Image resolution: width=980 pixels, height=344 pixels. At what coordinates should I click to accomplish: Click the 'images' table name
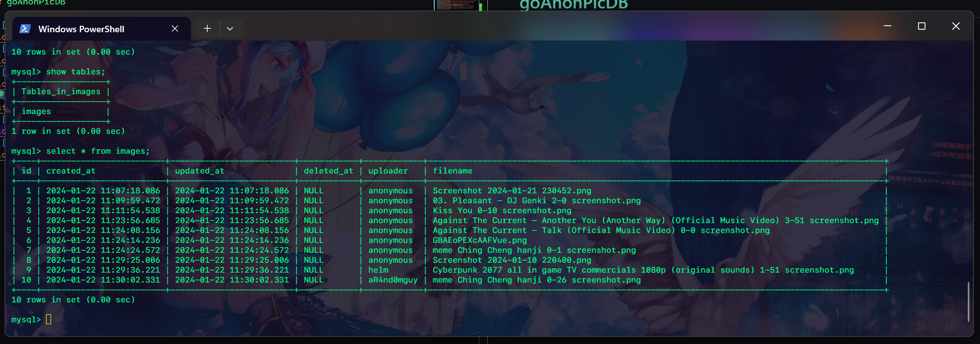(x=36, y=112)
